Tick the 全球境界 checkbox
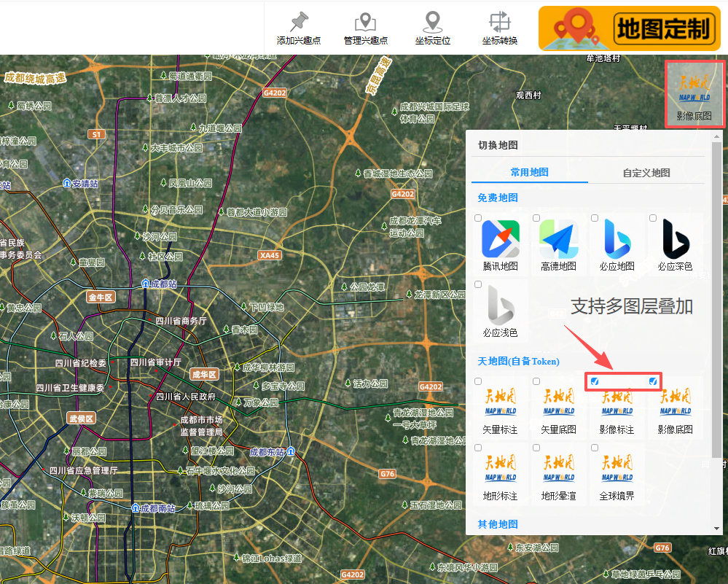728x584 pixels. (595, 448)
